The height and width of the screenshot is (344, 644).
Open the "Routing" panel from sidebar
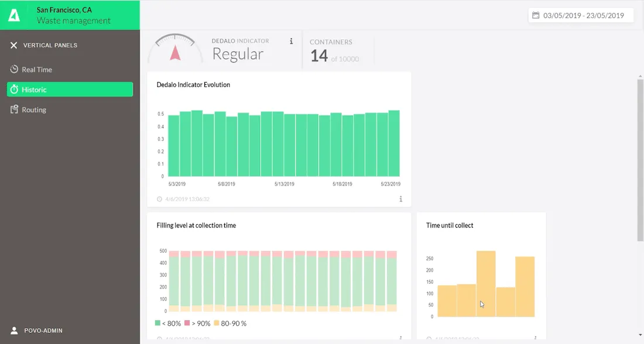[x=32, y=109]
